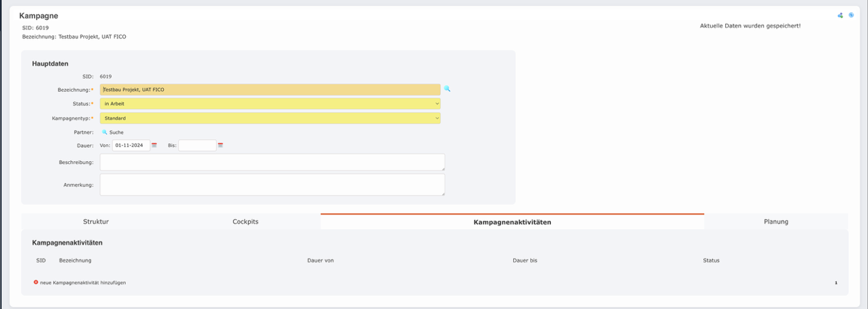This screenshot has width=868, height=309.
Task: Click into the Anmerkung text area
Action: point(272,185)
